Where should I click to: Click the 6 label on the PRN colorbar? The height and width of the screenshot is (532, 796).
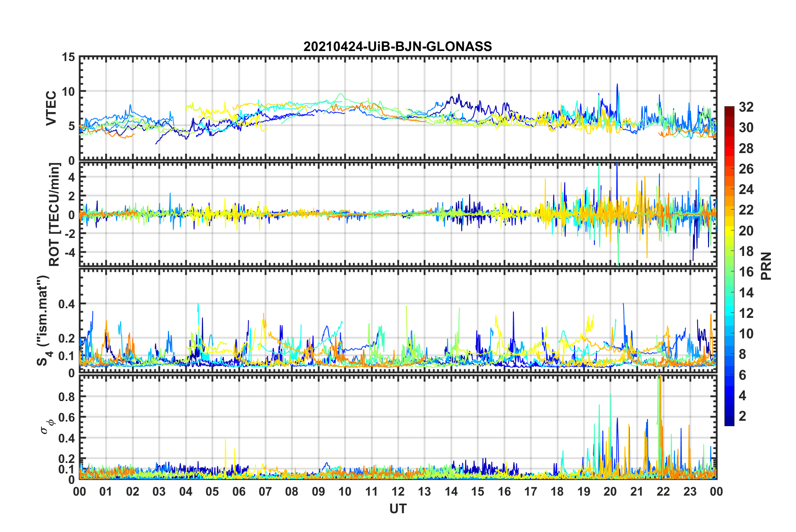pos(742,375)
